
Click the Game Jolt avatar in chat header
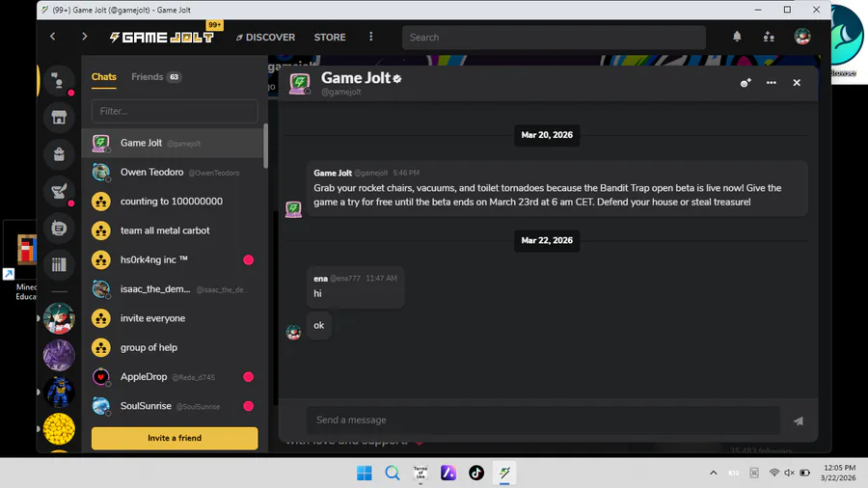[300, 84]
